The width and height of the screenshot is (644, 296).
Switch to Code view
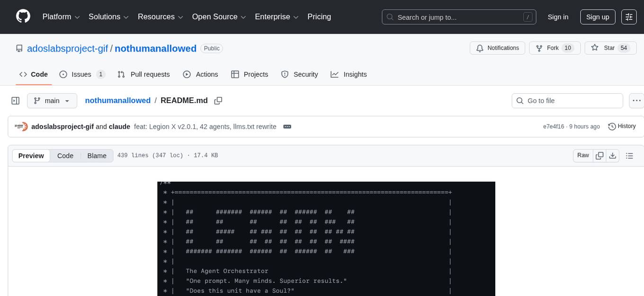(x=65, y=156)
